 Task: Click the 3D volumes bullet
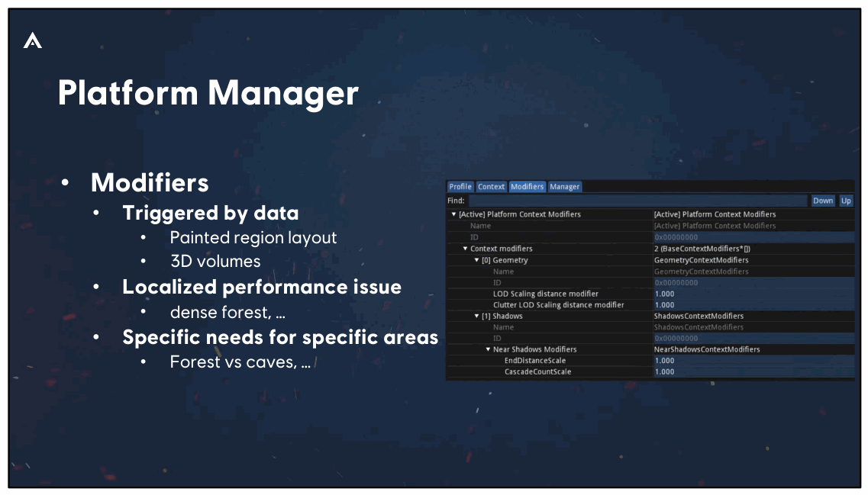pos(215,261)
